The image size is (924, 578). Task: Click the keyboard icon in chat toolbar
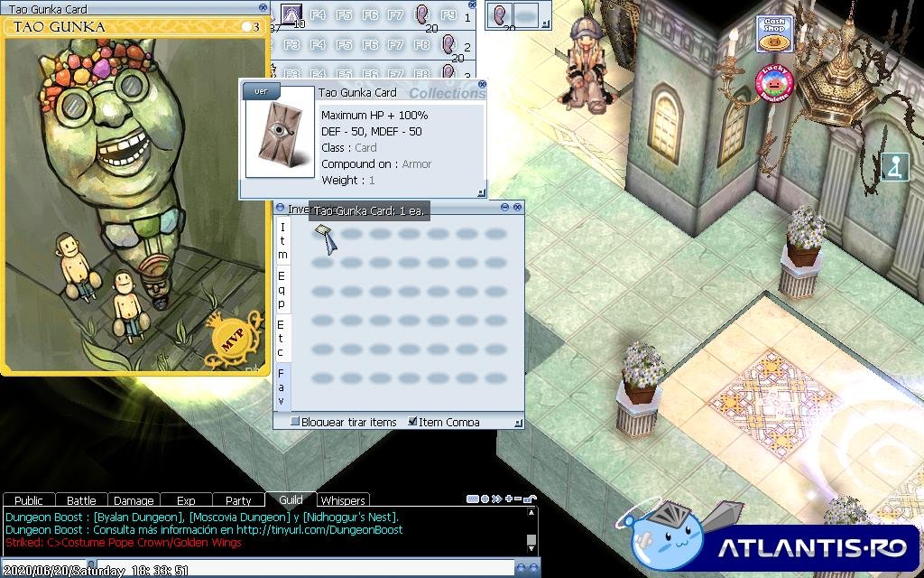[x=473, y=499]
